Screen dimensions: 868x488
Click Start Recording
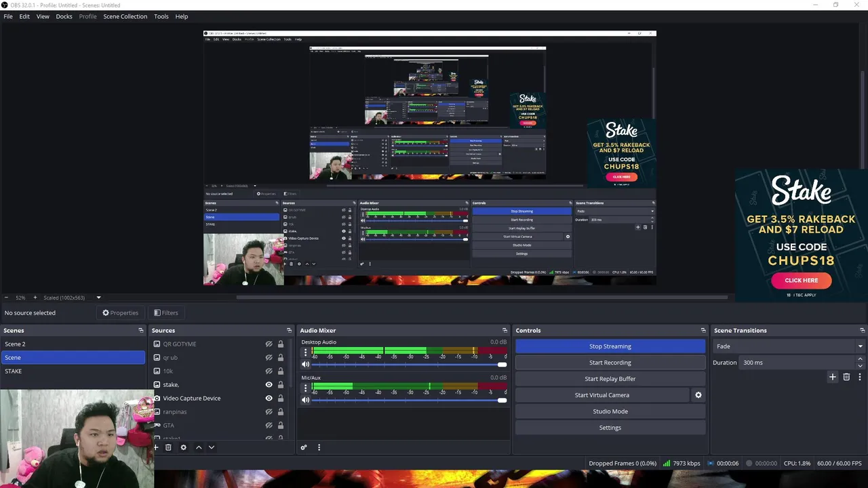(610, 363)
